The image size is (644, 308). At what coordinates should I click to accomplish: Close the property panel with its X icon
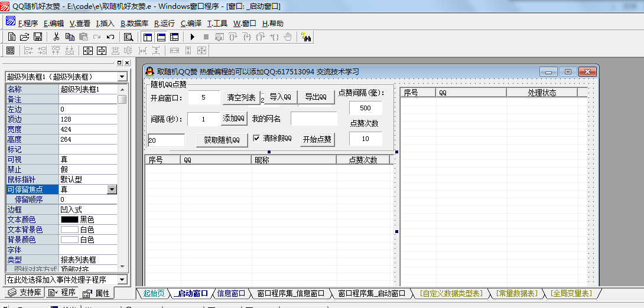coord(127,63)
